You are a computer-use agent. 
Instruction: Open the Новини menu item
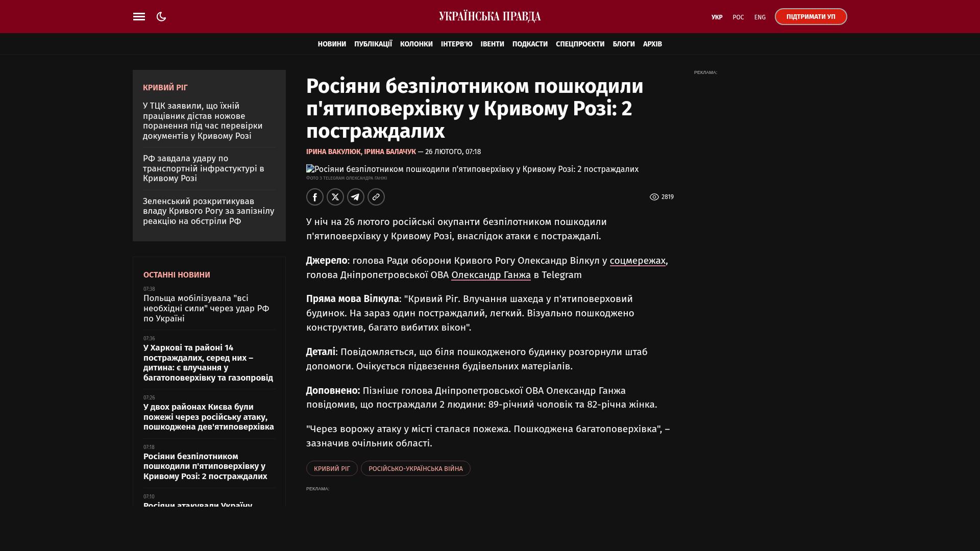[x=332, y=44]
